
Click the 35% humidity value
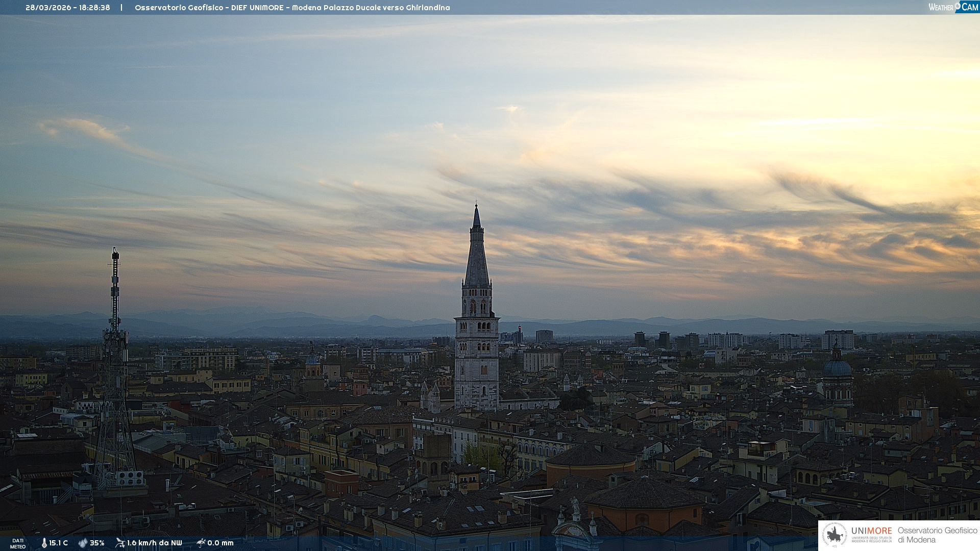97,543
